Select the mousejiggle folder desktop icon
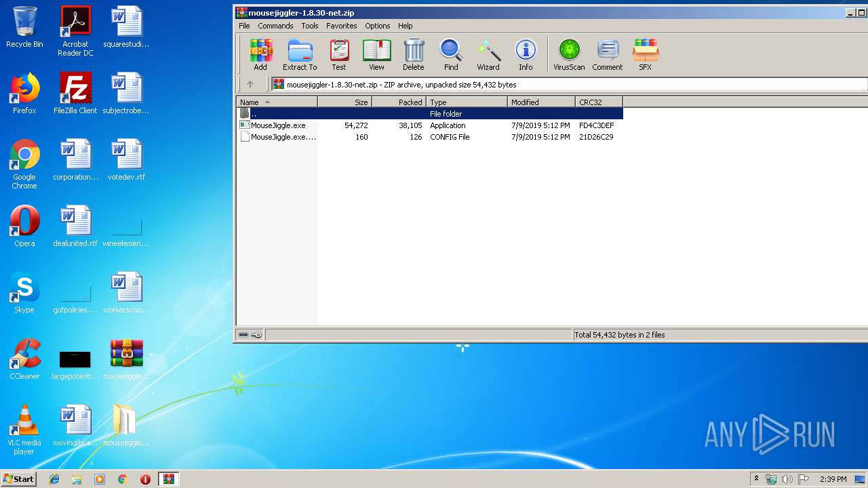This screenshot has height=488, width=868. point(126,426)
